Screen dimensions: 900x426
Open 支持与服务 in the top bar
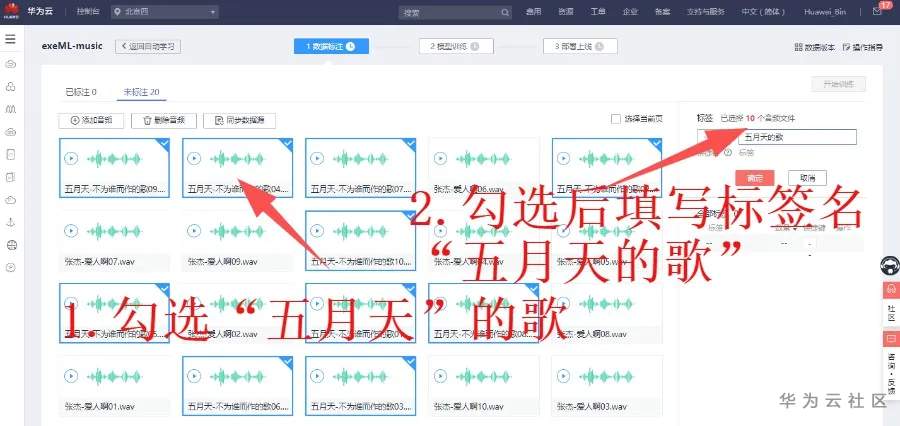click(x=705, y=12)
